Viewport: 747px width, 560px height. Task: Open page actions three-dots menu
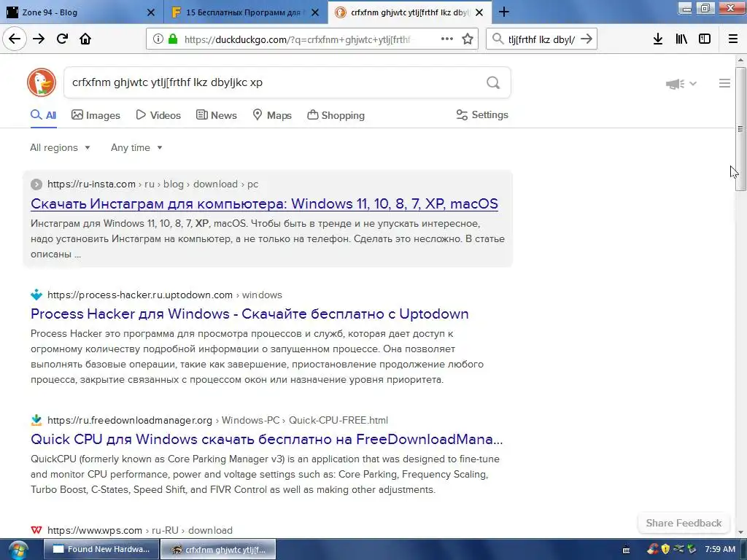click(447, 39)
